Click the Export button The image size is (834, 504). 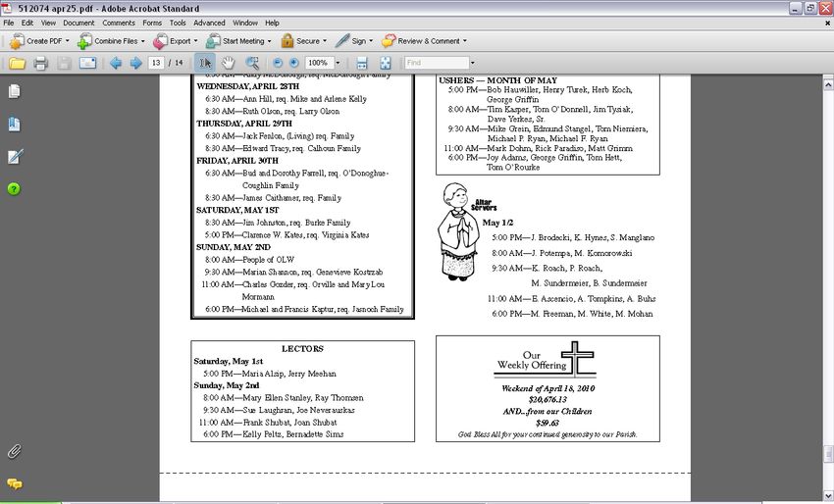click(175, 41)
